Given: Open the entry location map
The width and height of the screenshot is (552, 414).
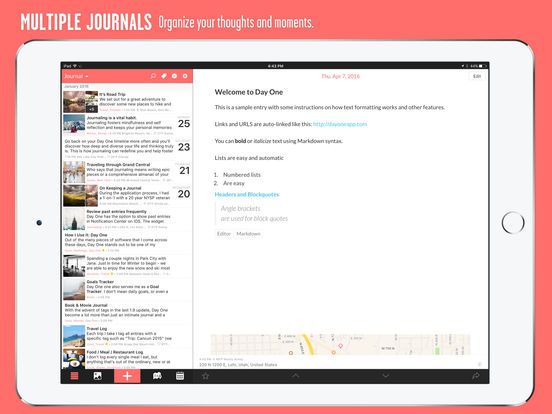Looking at the screenshot, I should (340, 344).
